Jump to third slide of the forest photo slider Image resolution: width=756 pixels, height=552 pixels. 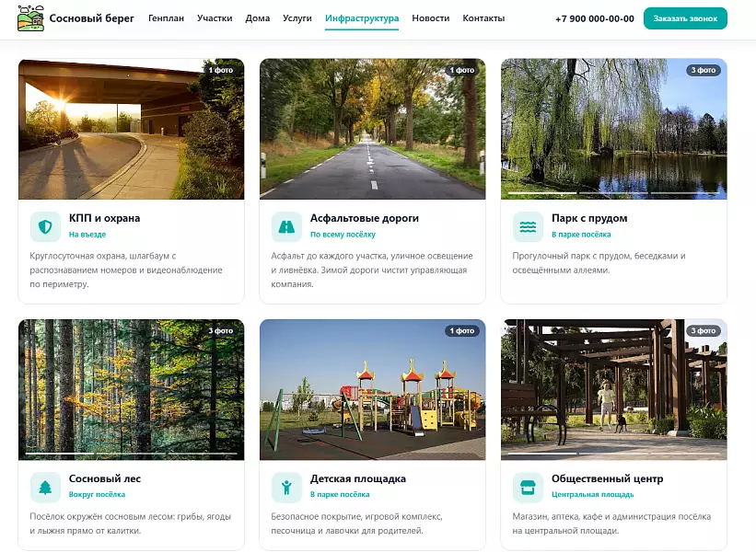tap(203, 454)
